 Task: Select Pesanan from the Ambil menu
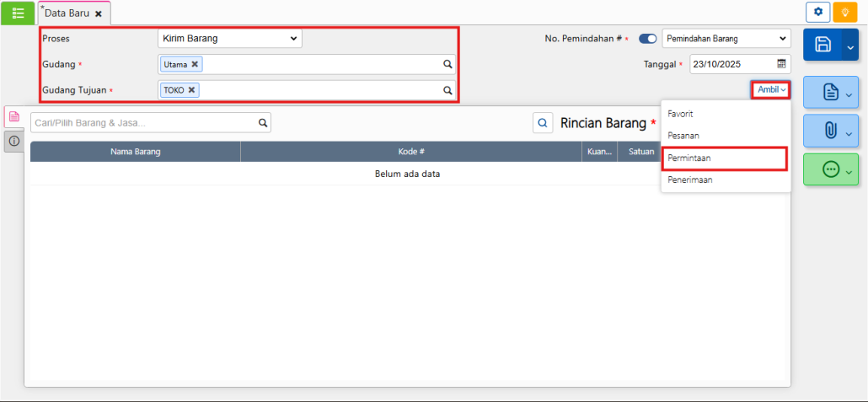(x=683, y=135)
